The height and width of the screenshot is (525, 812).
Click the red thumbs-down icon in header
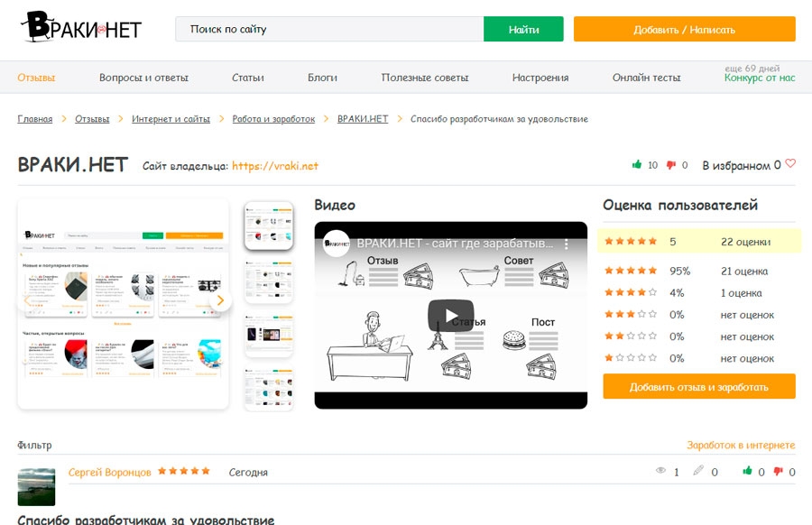(671, 165)
